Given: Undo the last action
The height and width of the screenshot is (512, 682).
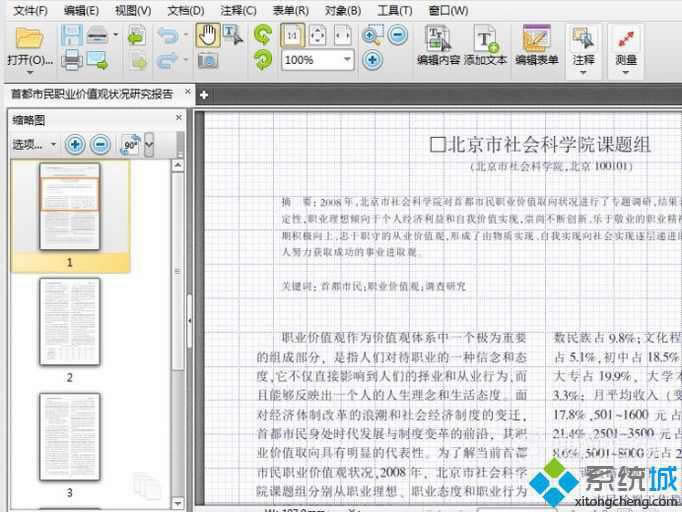Looking at the screenshot, I should pos(168,35).
